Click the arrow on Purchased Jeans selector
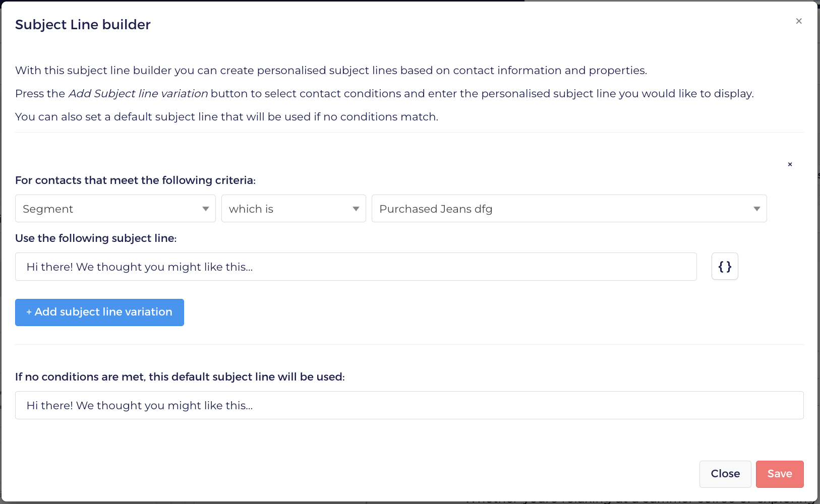The width and height of the screenshot is (820, 504). click(x=756, y=209)
